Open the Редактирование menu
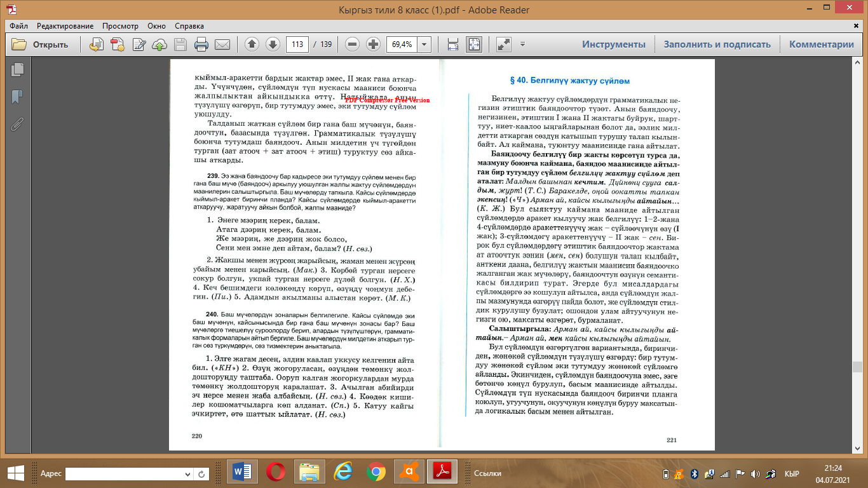 click(x=65, y=26)
